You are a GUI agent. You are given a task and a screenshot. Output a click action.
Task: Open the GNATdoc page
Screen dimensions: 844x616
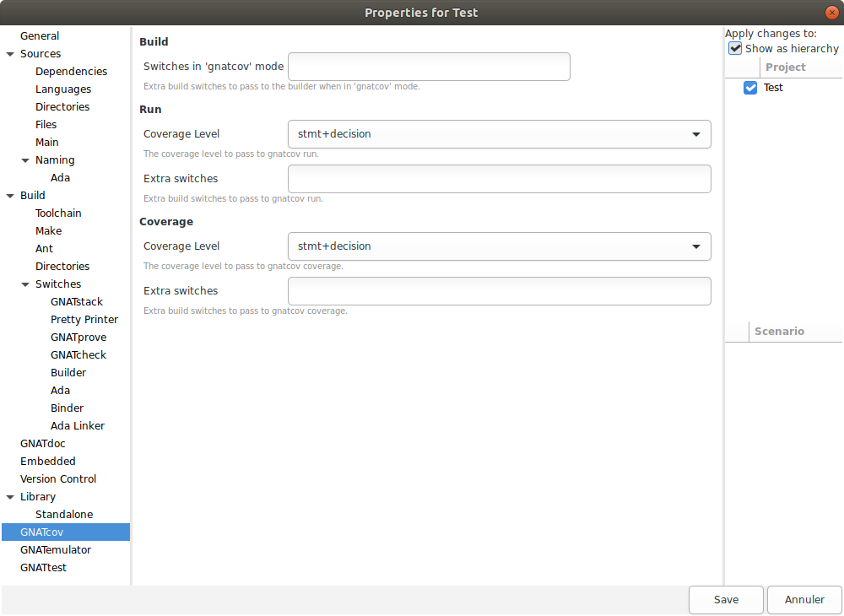pyautogui.click(x=42, y=445)
